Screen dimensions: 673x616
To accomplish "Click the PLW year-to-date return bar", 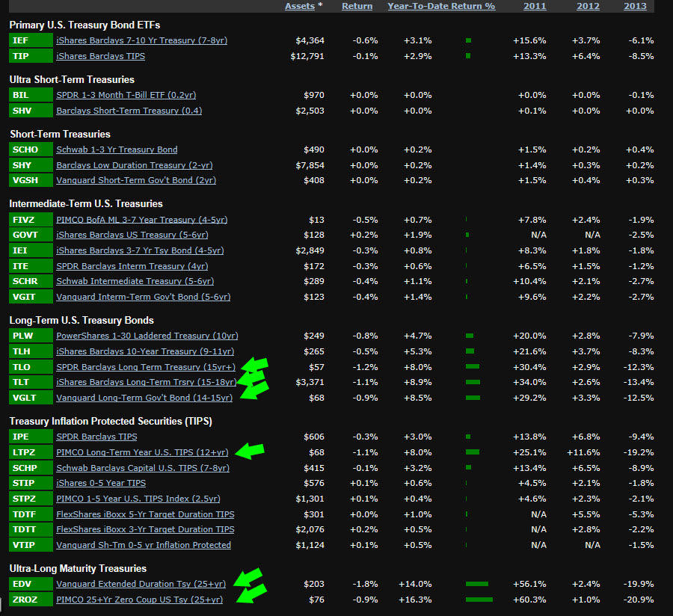I will (x=470, y=336).
